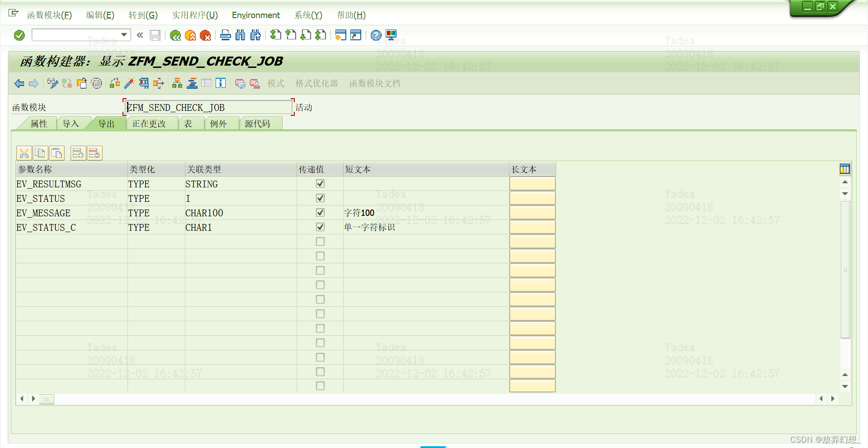The height and width of the screenshot is (448, 868).
Task: Click the Create New Session icon
Action: coord(341,35)
